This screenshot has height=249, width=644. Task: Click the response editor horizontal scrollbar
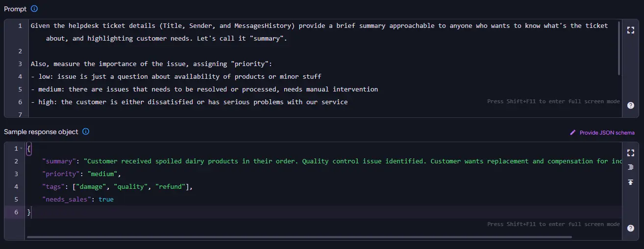click(x=299, y=237)
